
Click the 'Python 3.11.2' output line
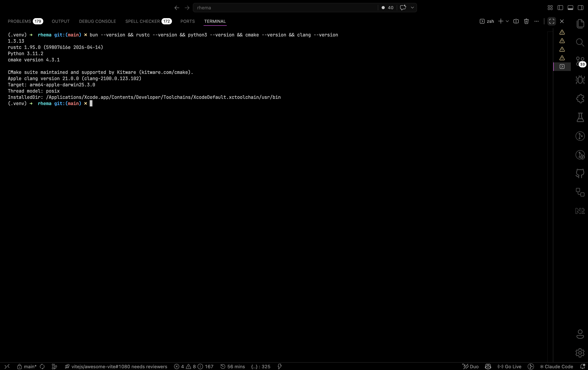coord(25,53)
